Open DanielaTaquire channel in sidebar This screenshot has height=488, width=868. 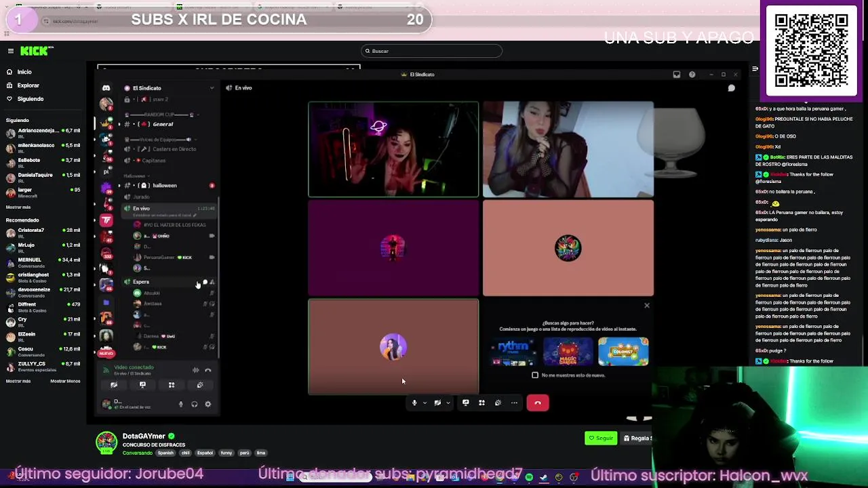[43, 177]
